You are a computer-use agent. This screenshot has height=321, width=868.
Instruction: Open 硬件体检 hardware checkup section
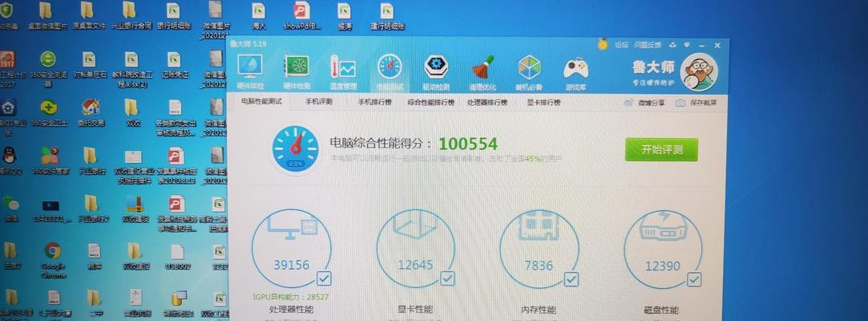[x=250, y=72]
